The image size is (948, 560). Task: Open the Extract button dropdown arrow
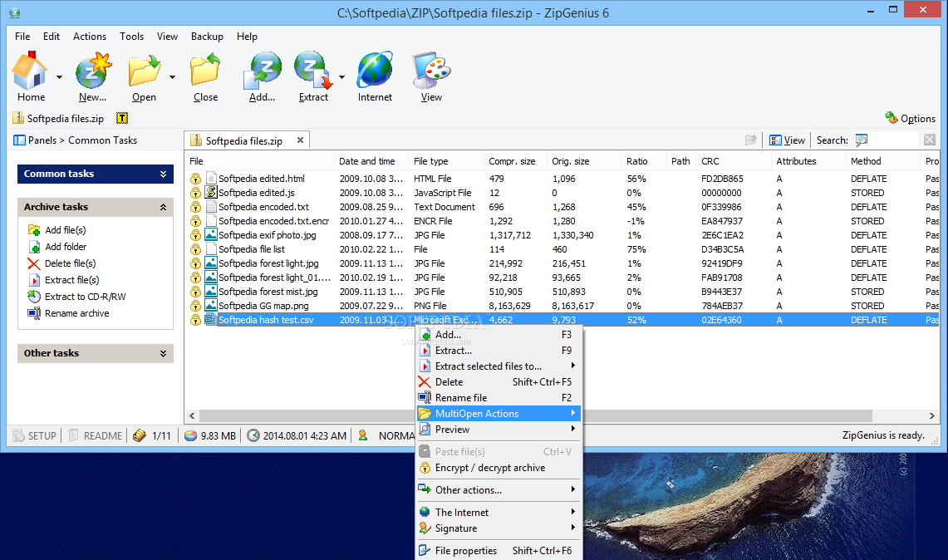[x=342, y=76]
